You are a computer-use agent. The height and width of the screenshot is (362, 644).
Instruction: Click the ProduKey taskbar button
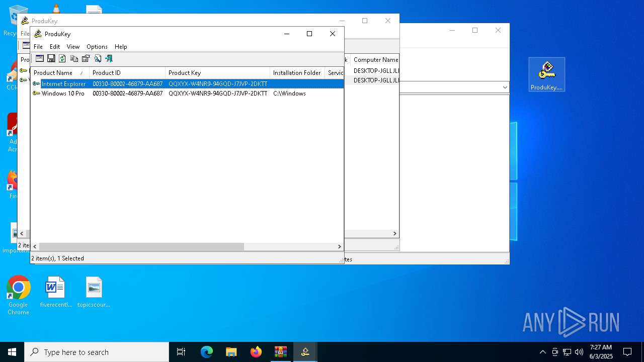(x=305, y=352)
